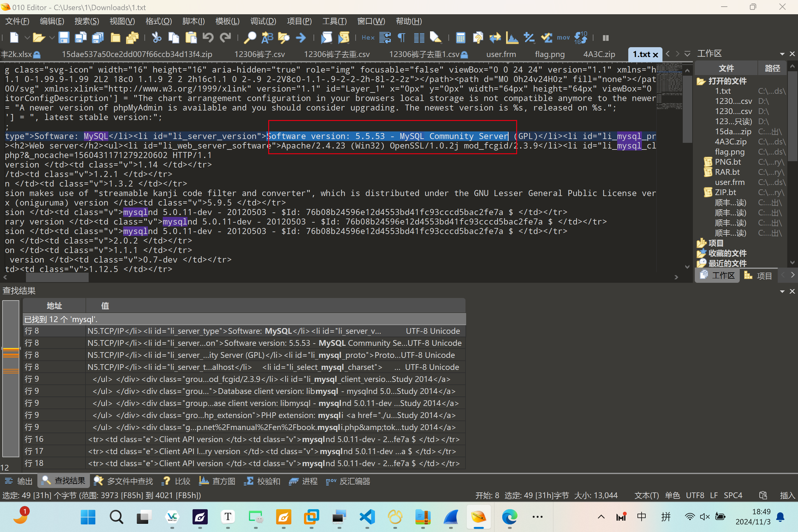The width and height of the screenshot is (798, 532).
Task: Switch to the 输出 bottom tab
Action: pos(19,481)
